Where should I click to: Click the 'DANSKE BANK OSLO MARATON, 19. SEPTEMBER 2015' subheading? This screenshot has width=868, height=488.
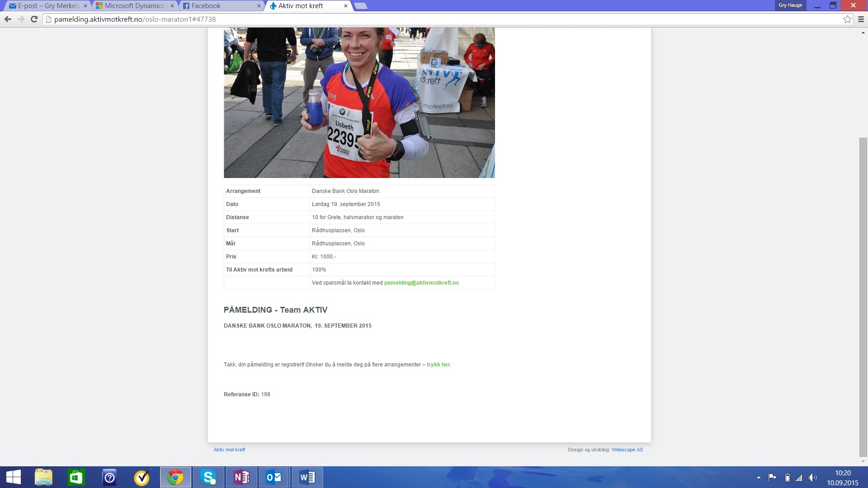(297, 326)
